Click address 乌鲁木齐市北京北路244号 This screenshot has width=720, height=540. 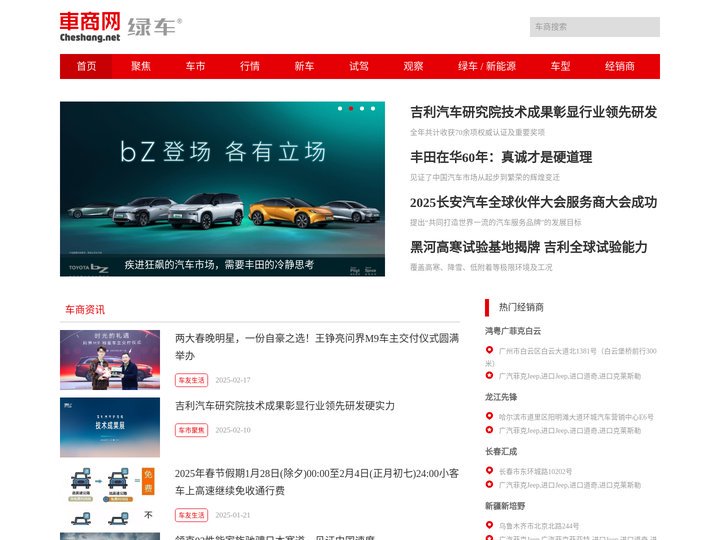coord(539,526)
